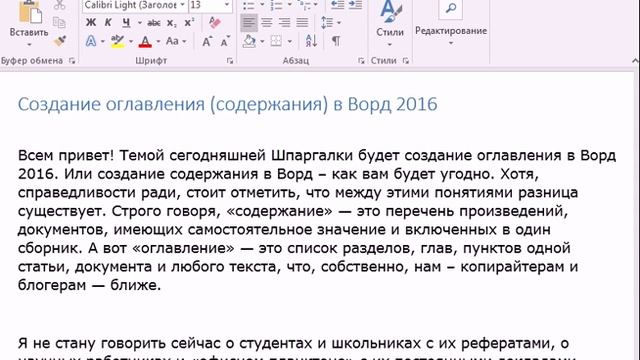The width and height of the screenshot is (640, 360).
Task: Open line spacing options
Action: 330,22
